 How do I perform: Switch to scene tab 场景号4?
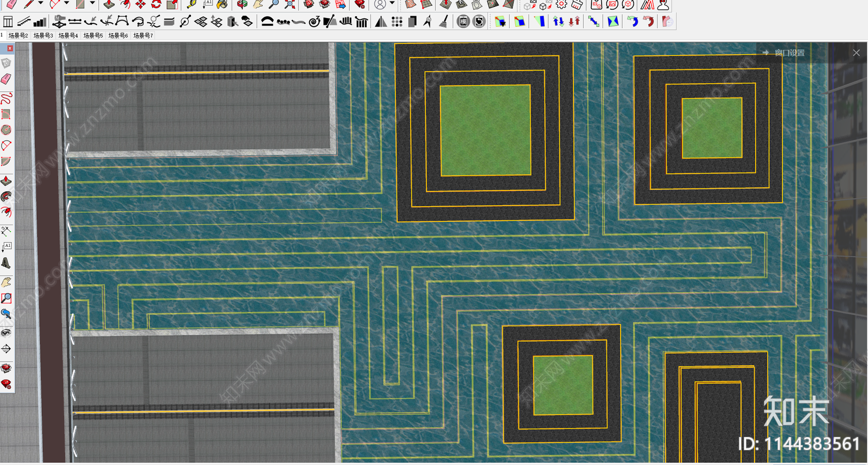[68, 35]
